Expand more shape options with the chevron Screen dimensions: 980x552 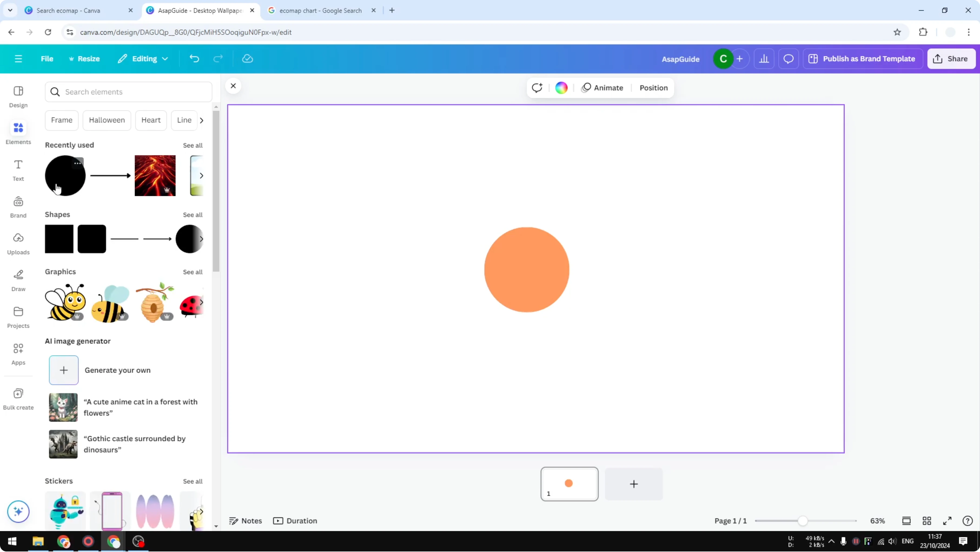(202, 239)
